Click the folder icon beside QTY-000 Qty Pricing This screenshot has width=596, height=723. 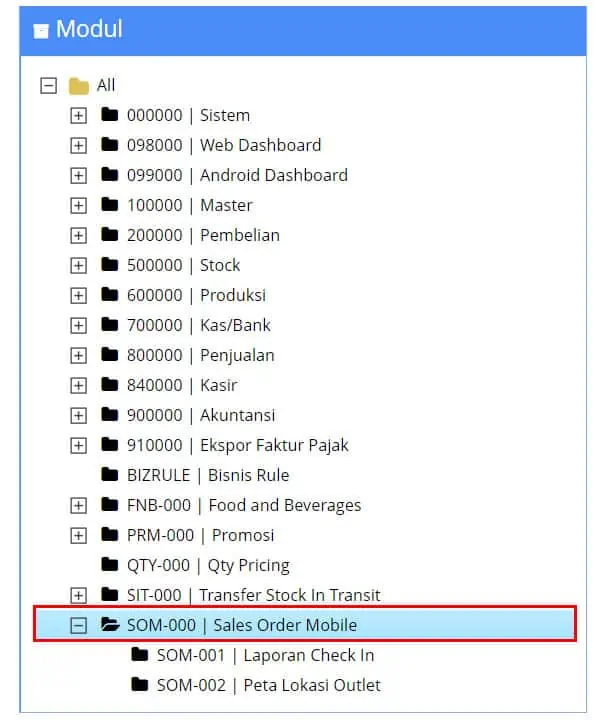pos(110,564)
